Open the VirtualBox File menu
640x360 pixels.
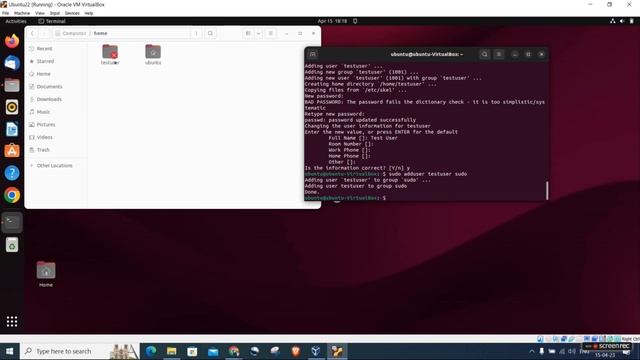click(x=5, y=13)
